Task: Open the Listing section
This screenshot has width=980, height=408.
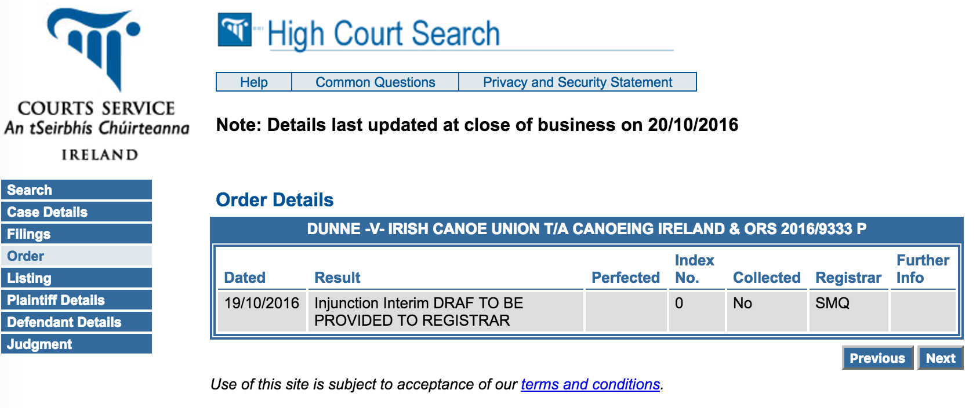Action: coord(77,278)
